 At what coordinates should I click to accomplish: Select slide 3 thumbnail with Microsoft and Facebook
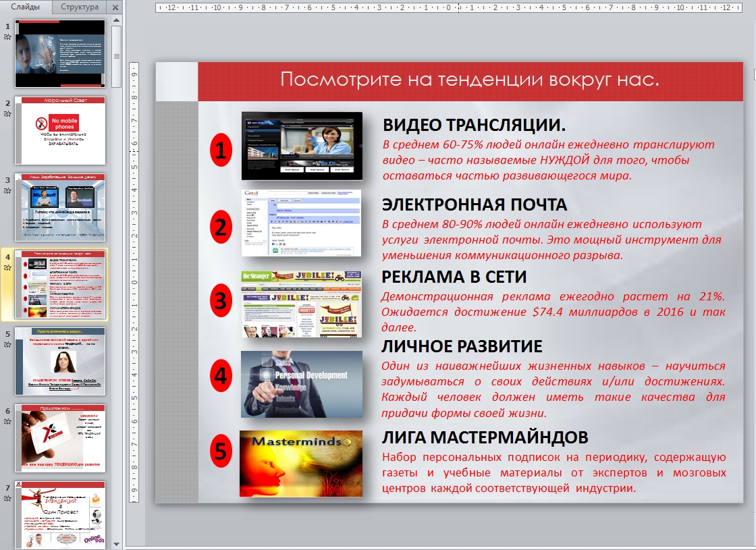click(x=60, y=207)
